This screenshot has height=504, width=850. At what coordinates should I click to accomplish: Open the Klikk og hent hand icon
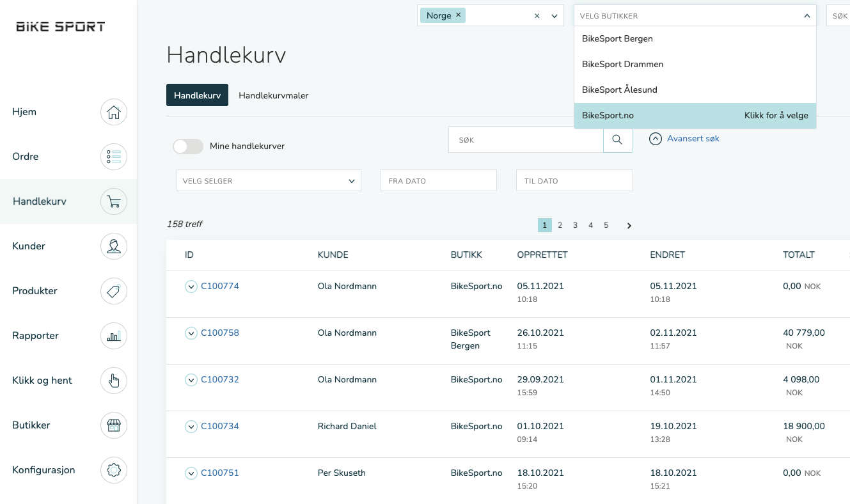tap(114, 381)
